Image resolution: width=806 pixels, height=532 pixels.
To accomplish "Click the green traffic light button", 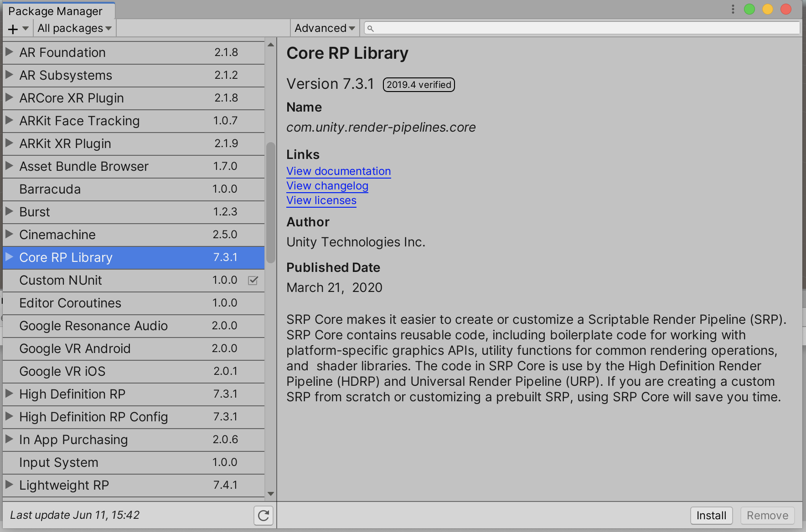I will (x=749, y=9).
